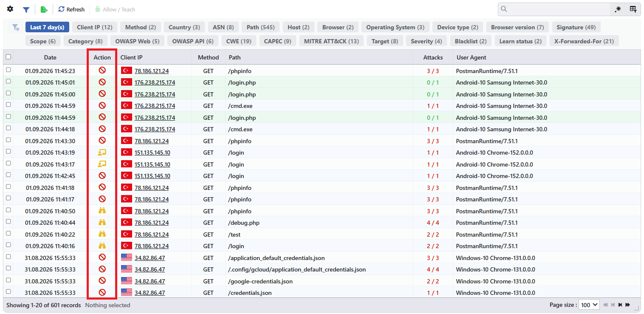Expand the Country (3) filter
Screen dimensions: 644x314
click(x=184, y=27)
